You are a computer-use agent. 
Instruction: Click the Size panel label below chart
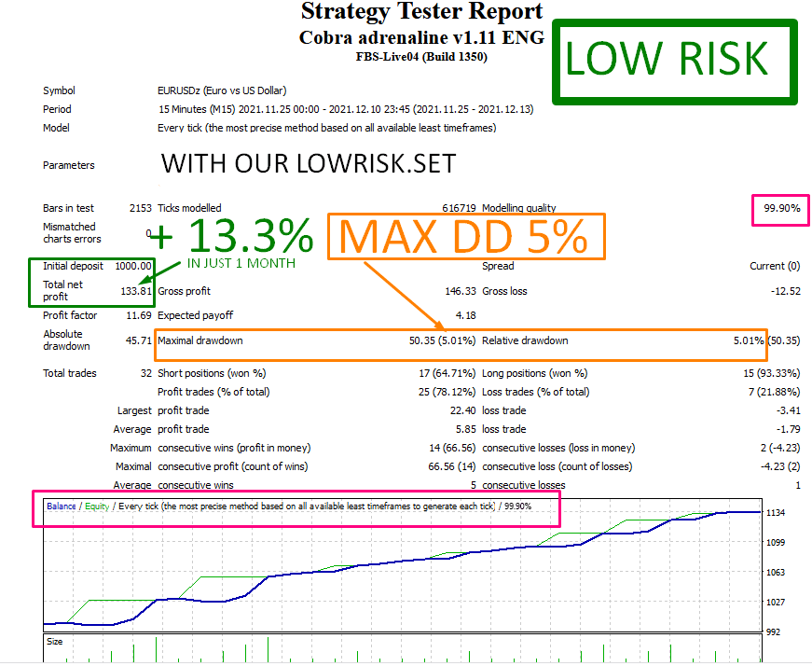(x=55, y=642)
